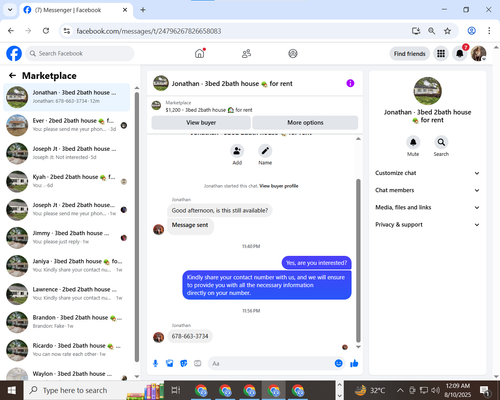Open the purple conversation information icon
500x400 pixels.
click(350, 83)
